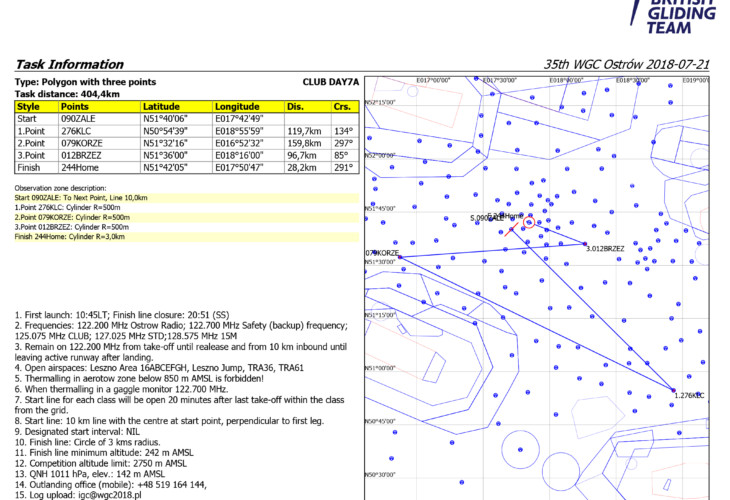Click the red finish circle on map
Image resolution: width=730 pixels, height=500 pixels.
(x=529, y=222)
